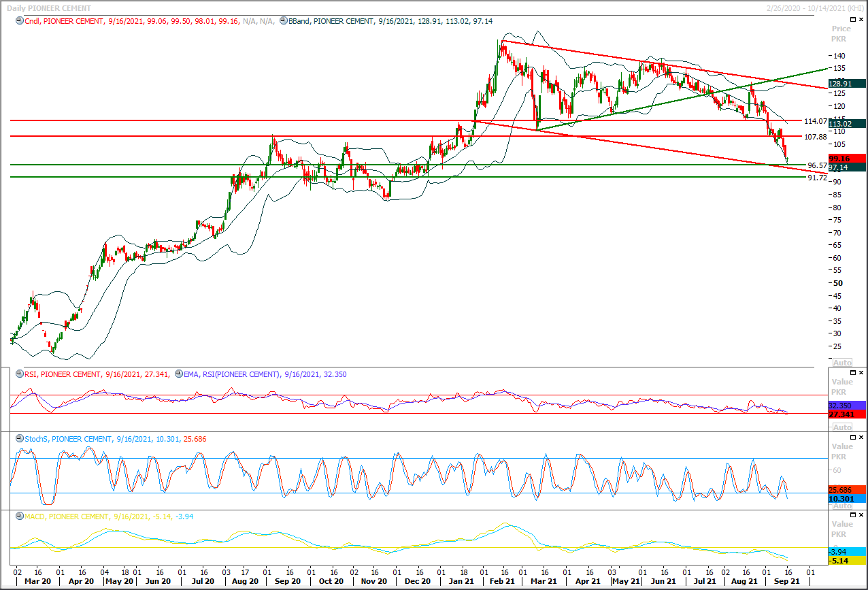This screenshot has height=590, width=868.
Task: Click the 113.02 middle band price tag
Action: [x=848, y=124]
